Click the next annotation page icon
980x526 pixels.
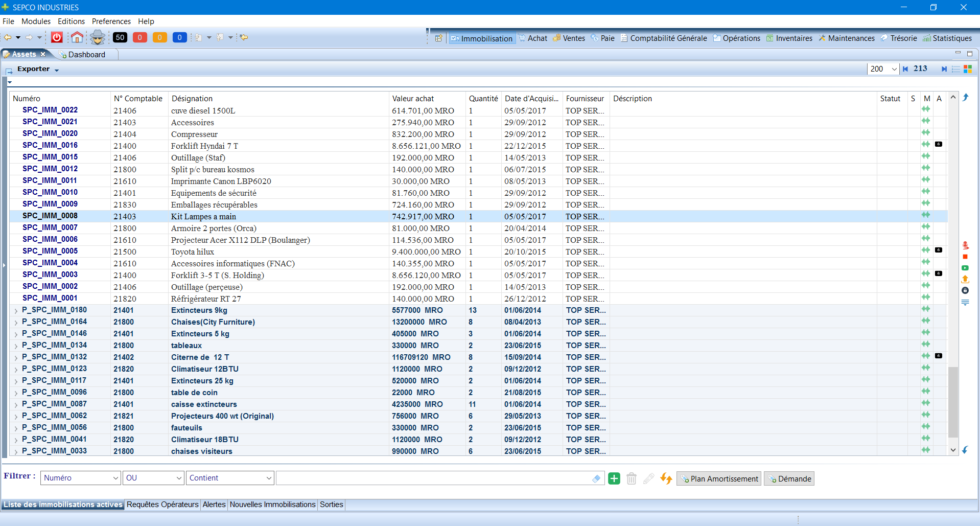[x=199, y=37]
